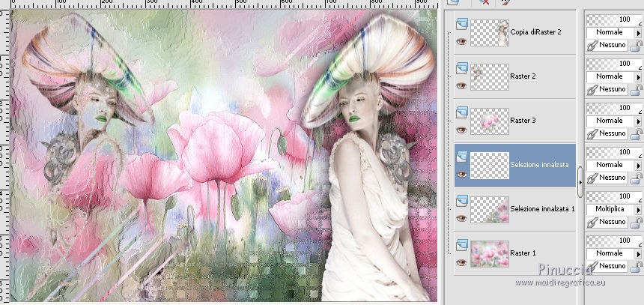Open the Normale blend mode dropdown for Raster 2
The image size is (644, 305).
click(614, 76)
